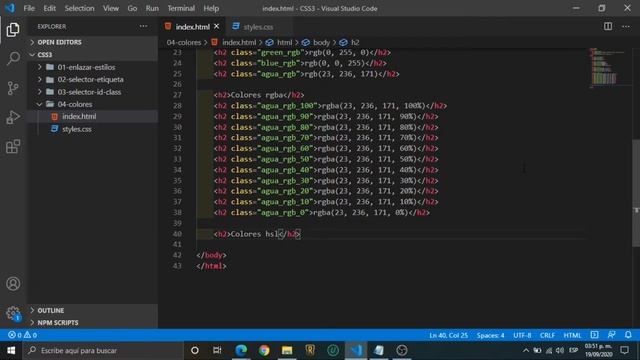Click h2 in the breadcrumb

point(355,42)
